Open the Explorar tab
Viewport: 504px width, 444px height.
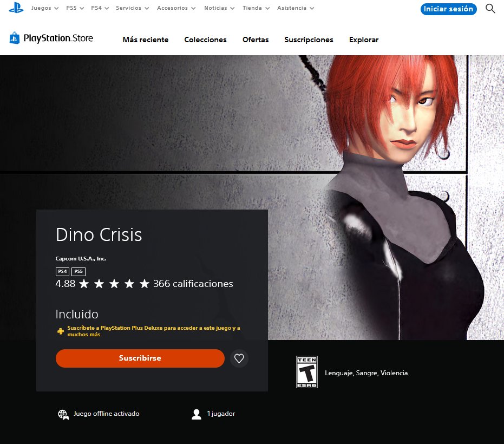364,40
